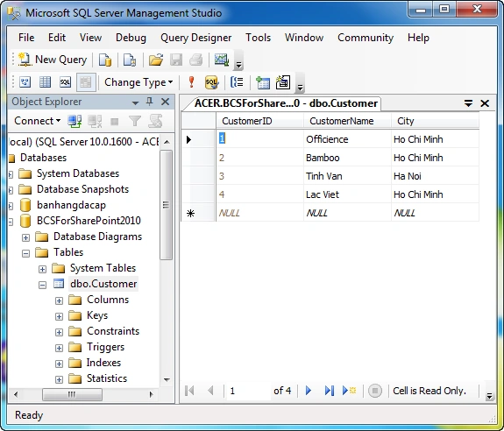This screenshot has height=431, width=504.
Task: Open the Query Designer menu
Action: coord(195,38)
